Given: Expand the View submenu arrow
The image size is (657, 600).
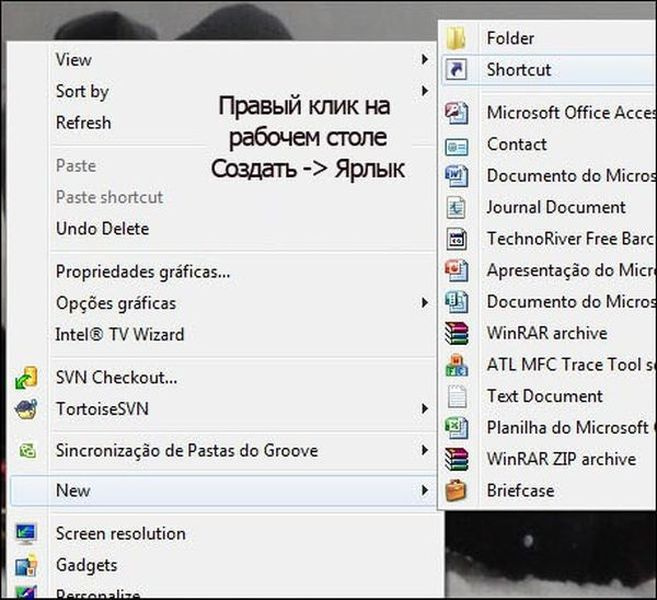Looking at the screenshot, I should click(x=425, y=59).
